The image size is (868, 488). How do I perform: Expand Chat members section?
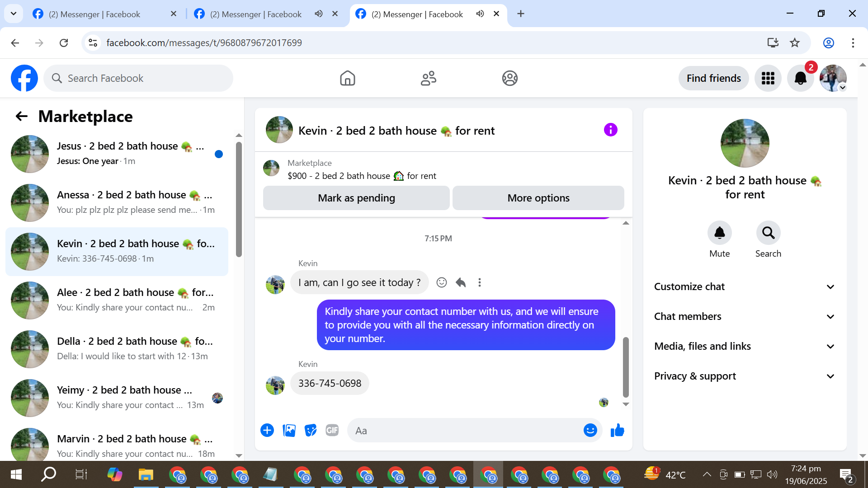745,316
